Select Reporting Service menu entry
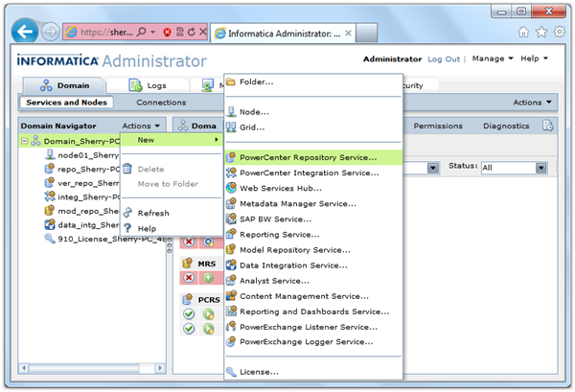575x392 pixels. [x=313, y=234]
